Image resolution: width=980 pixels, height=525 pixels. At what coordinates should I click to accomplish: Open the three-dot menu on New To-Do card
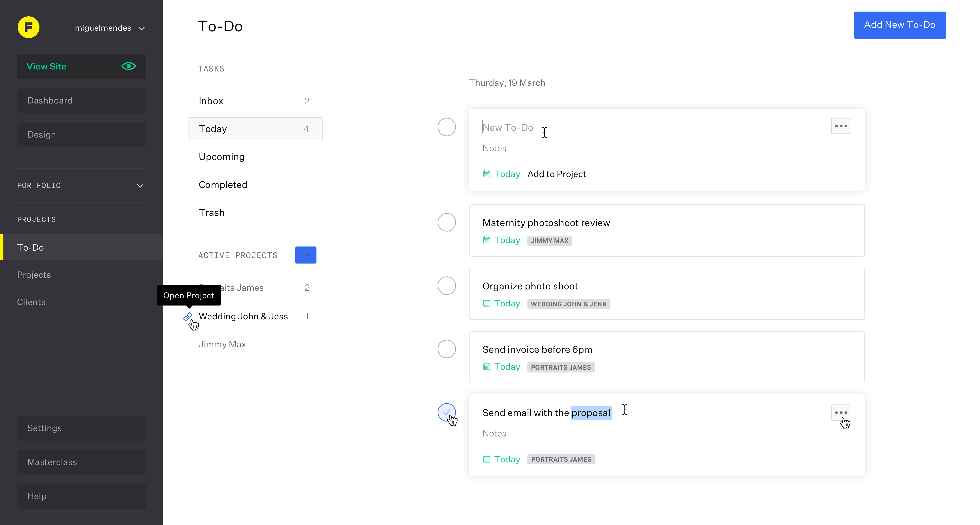(x=841, y=126)
